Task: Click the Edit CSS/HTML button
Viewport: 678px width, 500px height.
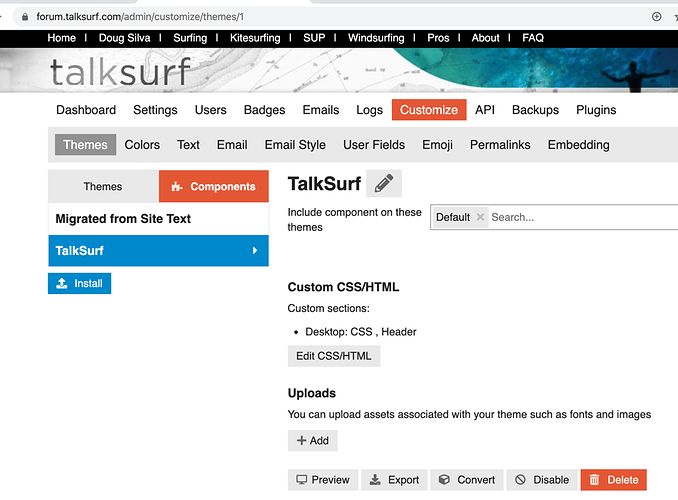Action: pyautogui.click(x=334, y=356)
